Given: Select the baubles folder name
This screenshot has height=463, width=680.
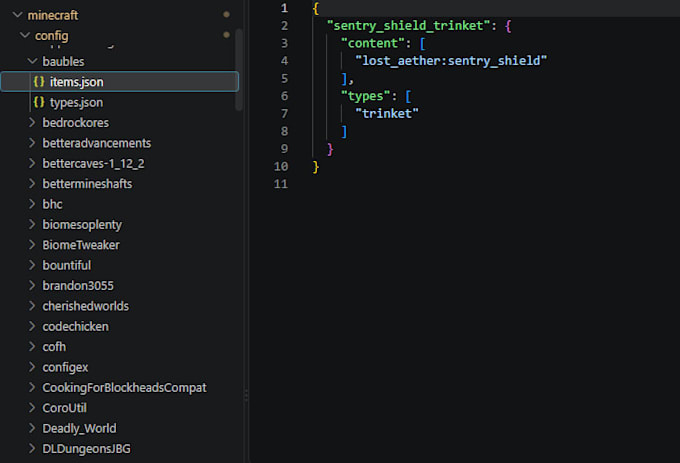Looking at the screenshot, I should [63, 62].
